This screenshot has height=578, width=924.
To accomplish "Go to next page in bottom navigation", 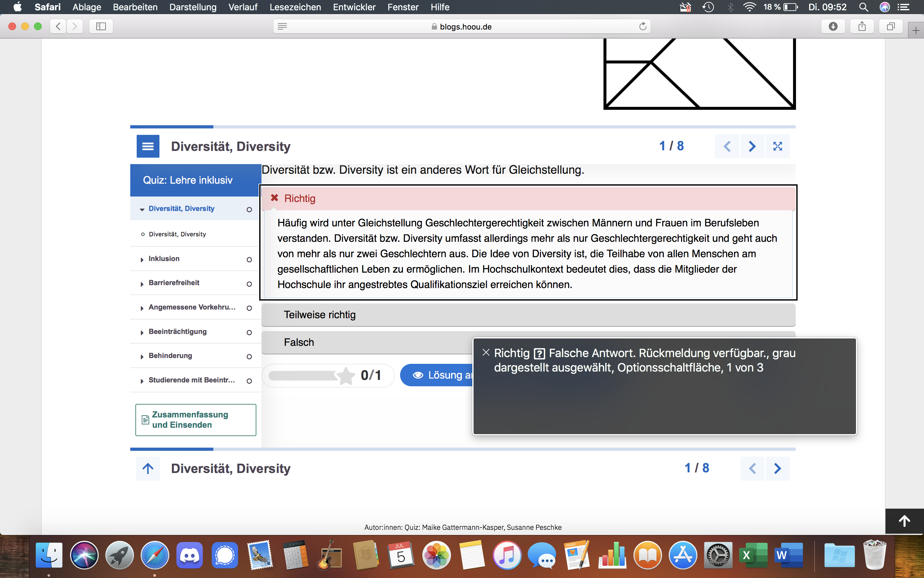I will (777, 468).
